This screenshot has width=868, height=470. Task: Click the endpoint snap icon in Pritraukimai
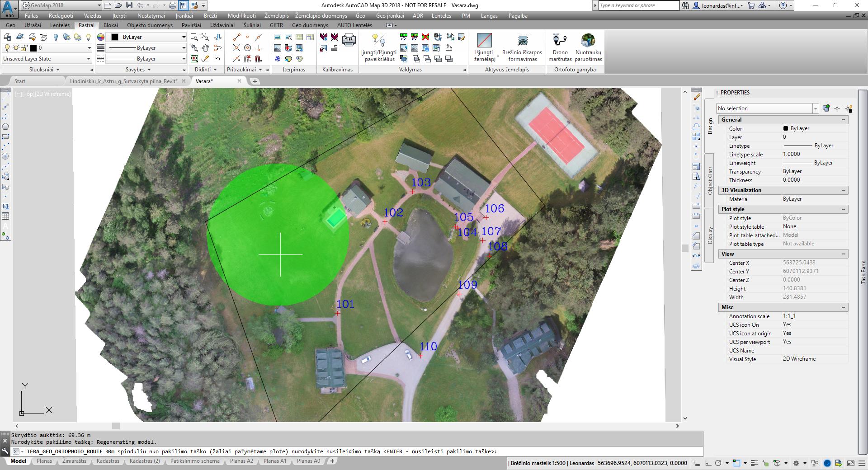pyautogui.click(x=236, y=37)
